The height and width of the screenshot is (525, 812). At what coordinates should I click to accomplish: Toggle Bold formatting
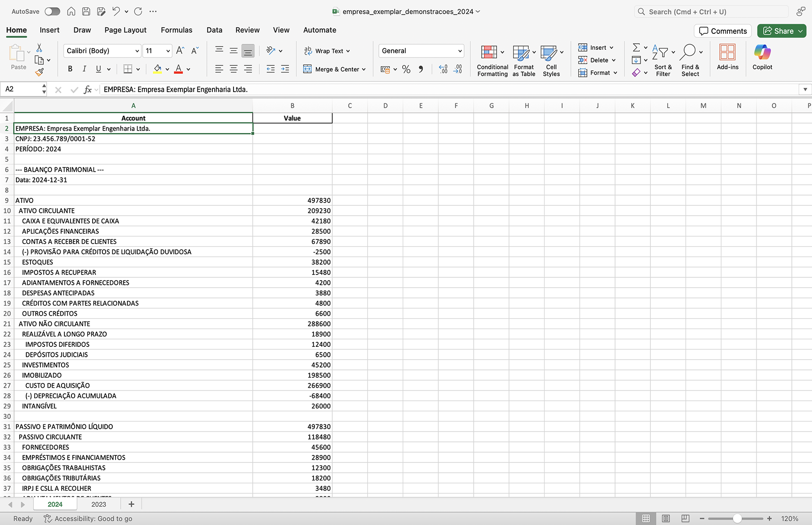[x=70, y=69]
